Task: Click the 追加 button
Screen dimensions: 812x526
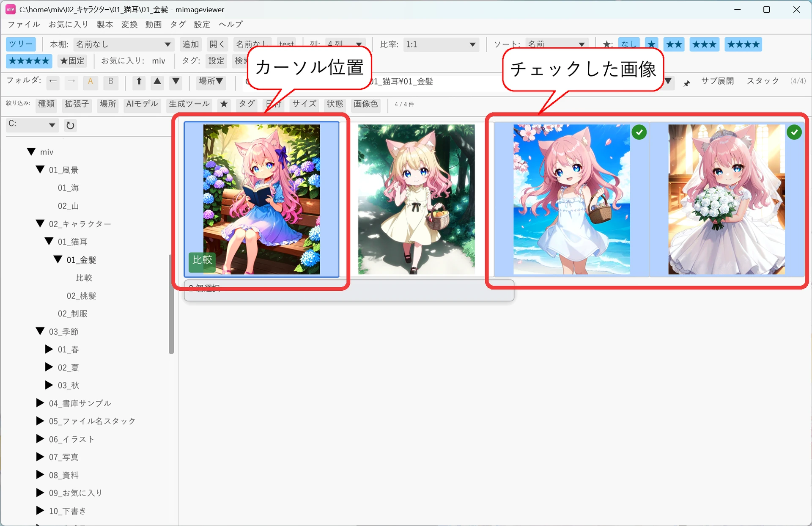Action: click(190, 44)
